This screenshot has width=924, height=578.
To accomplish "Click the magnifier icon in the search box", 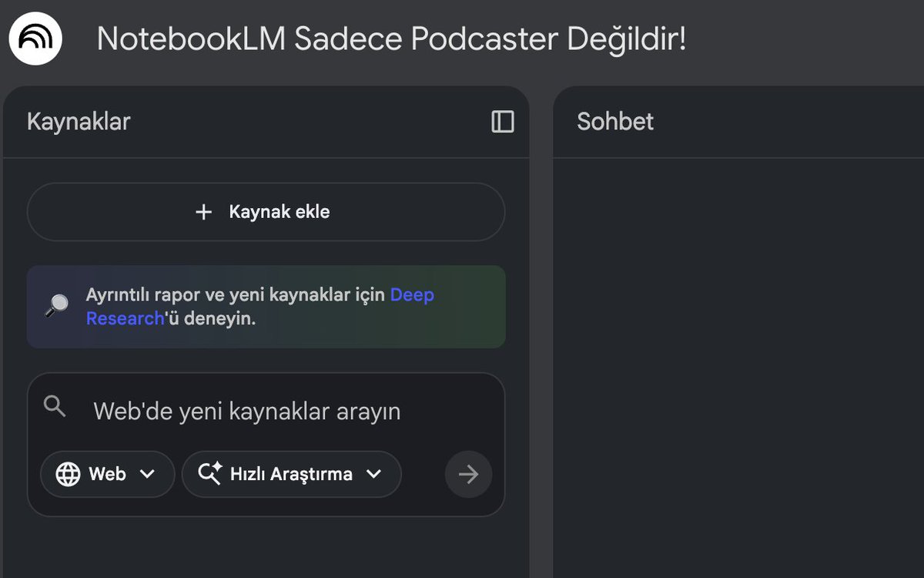I will pos(55,406).
